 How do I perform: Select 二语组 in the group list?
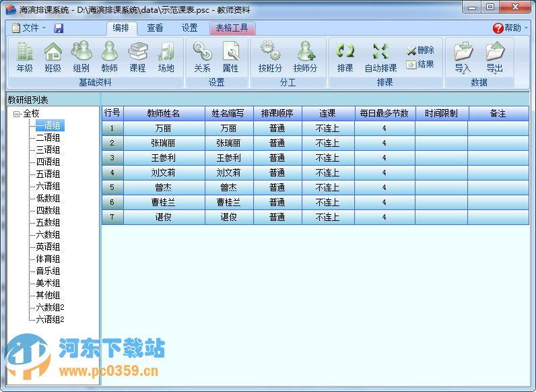(48, 137)
